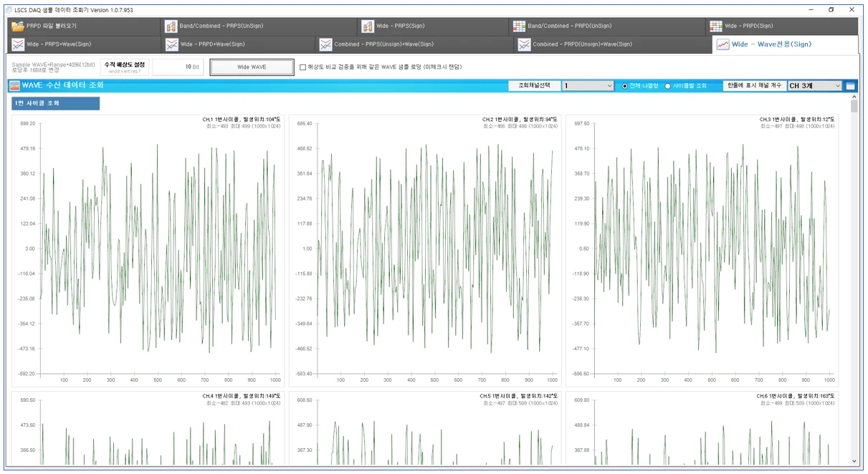This screenshot has width=868, height=474.
Task: Click the LSCS DAQ app icon in title bar
Action: coord(8,10)
